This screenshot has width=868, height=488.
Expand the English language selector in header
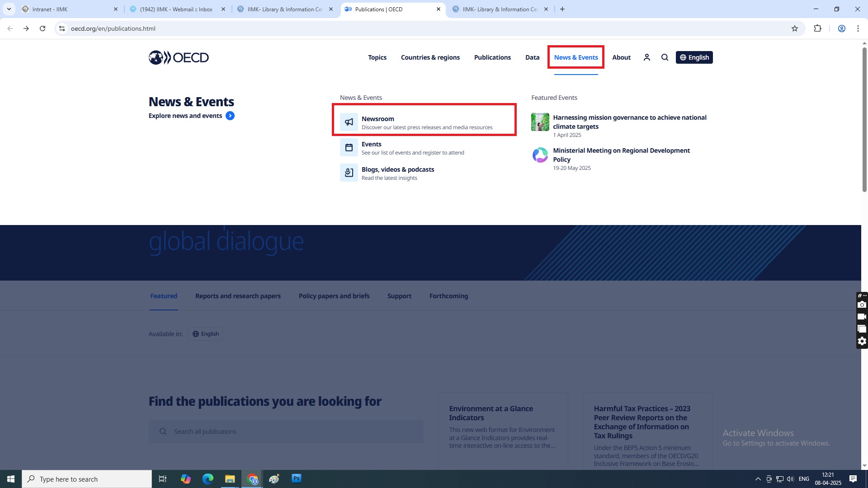click(x=694, y=57)
